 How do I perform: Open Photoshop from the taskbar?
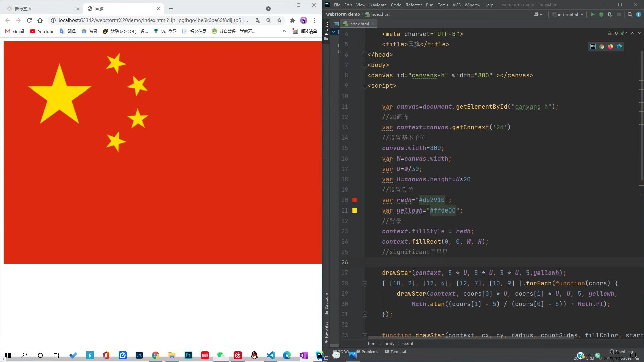pos(189,355)
